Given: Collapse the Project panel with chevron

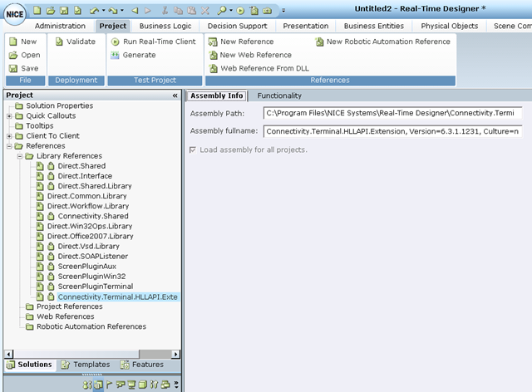Looking at the screenshot, I should coord(175,96).
